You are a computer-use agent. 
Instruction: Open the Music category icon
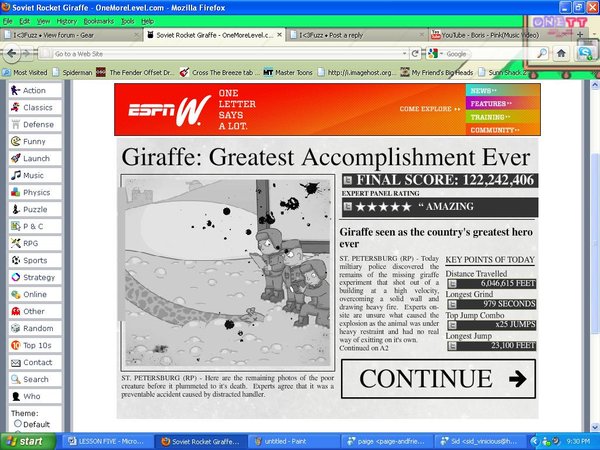point(14,175)
